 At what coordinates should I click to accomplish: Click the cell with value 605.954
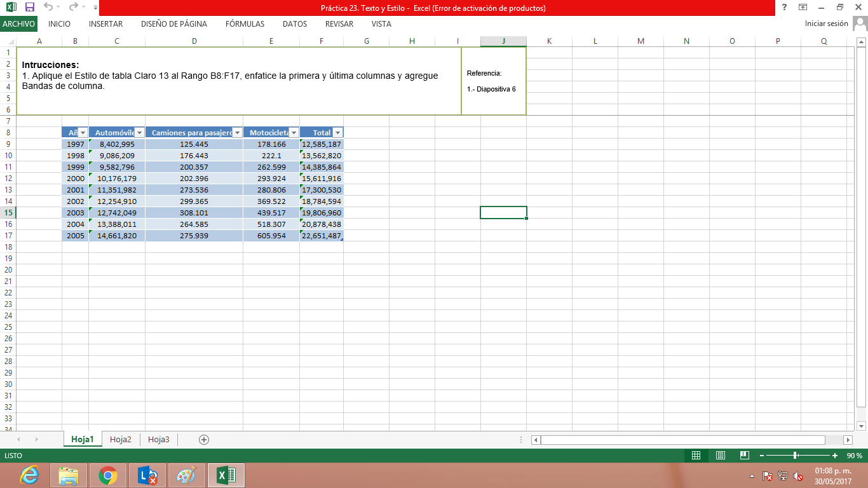[x=271, y=236]
